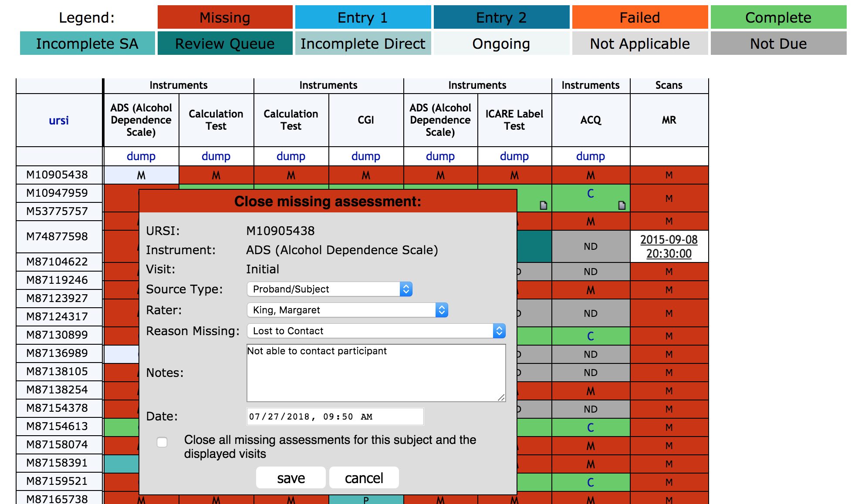Open the Source Type dropdown

pyautogui.click(x=330, y=289)
